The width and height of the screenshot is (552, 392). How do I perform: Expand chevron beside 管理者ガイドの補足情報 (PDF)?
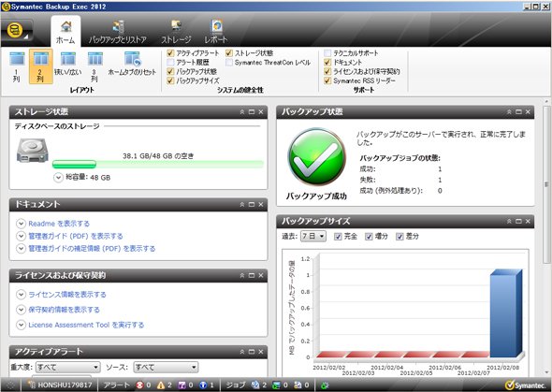click(22, 249)
